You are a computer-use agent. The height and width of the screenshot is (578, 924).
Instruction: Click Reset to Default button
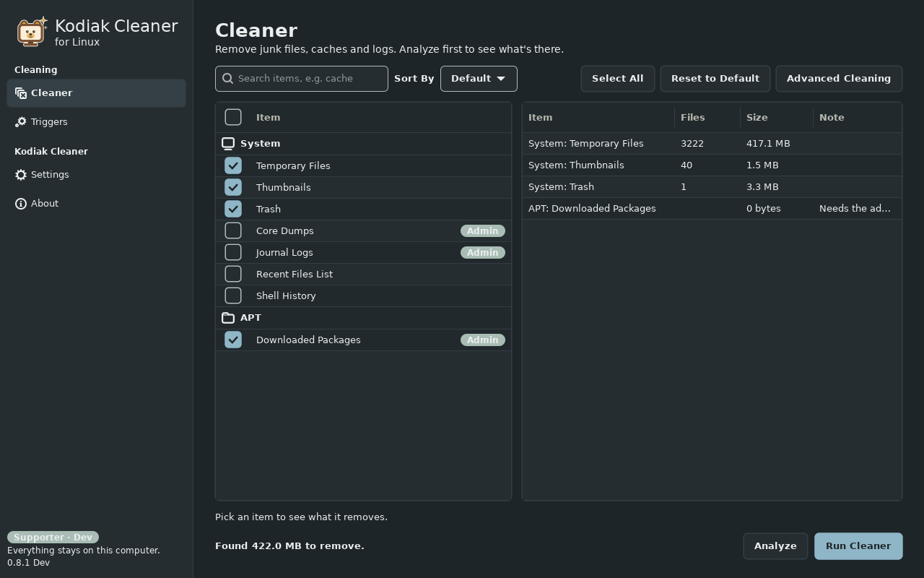(715, 79)
